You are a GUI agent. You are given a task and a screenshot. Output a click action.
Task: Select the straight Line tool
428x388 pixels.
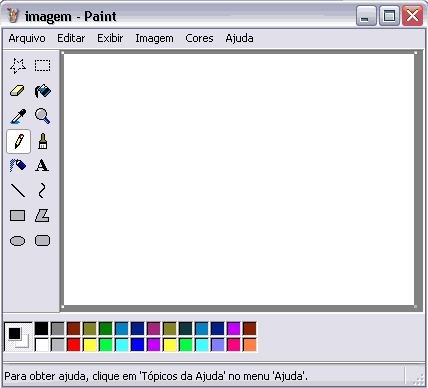(x=18, y=191)
